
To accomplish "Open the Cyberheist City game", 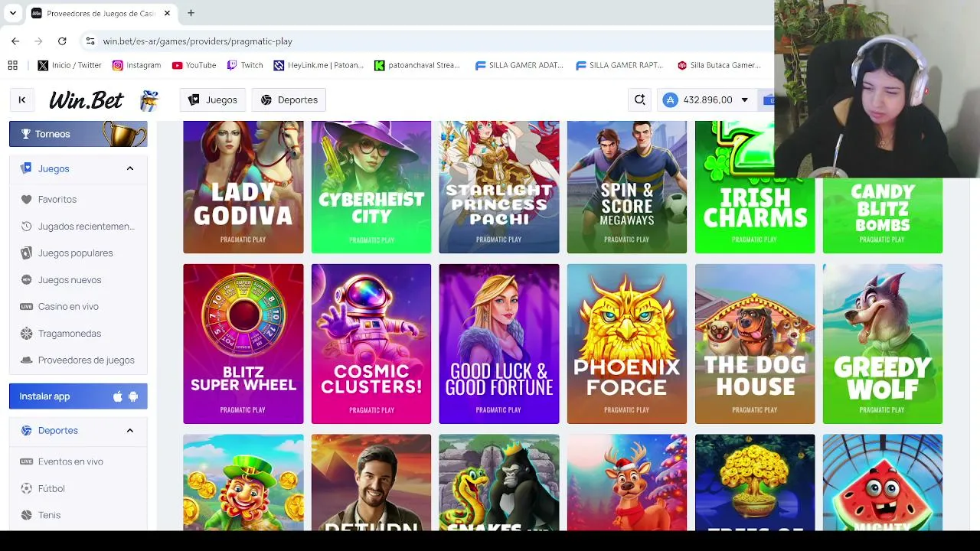I will (371, 187).
